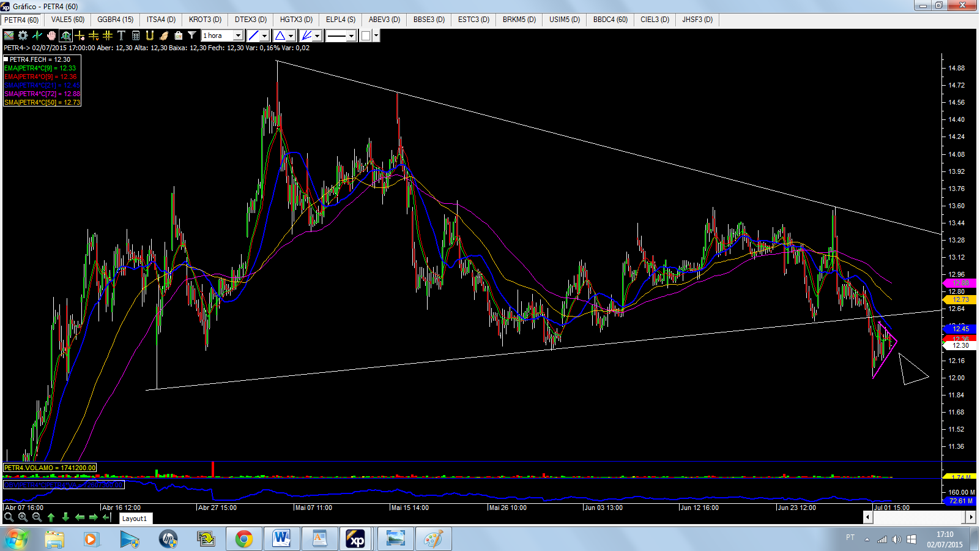
Task: Select the single crosshair line tool
Action: click(80, 36)
